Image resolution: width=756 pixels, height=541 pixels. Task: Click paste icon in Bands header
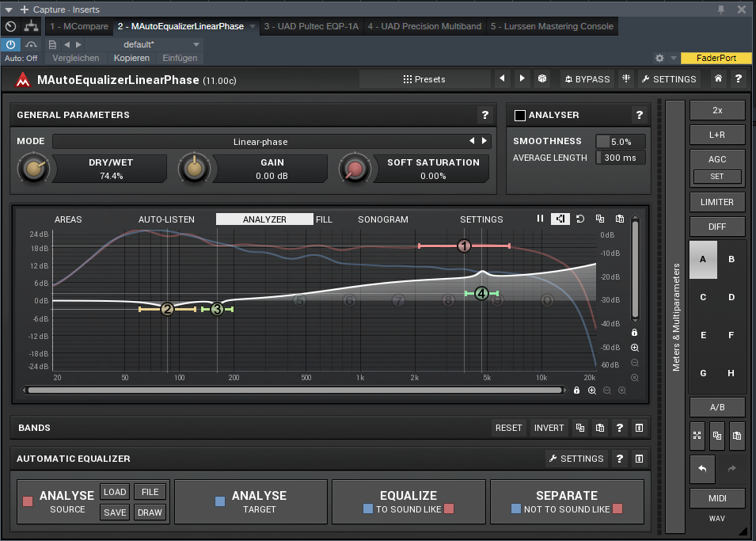600,428
